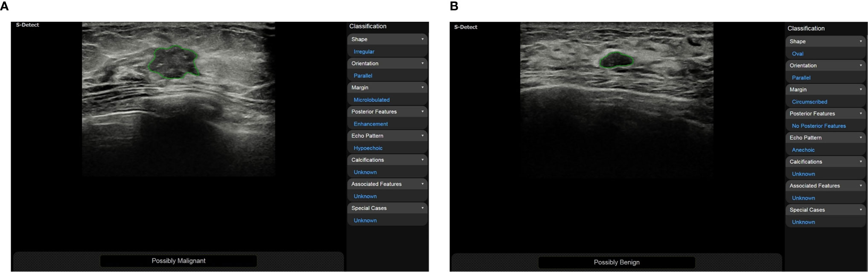Click the Classification heading in panel B
The image size is (868, 272).
coord(806,29)
